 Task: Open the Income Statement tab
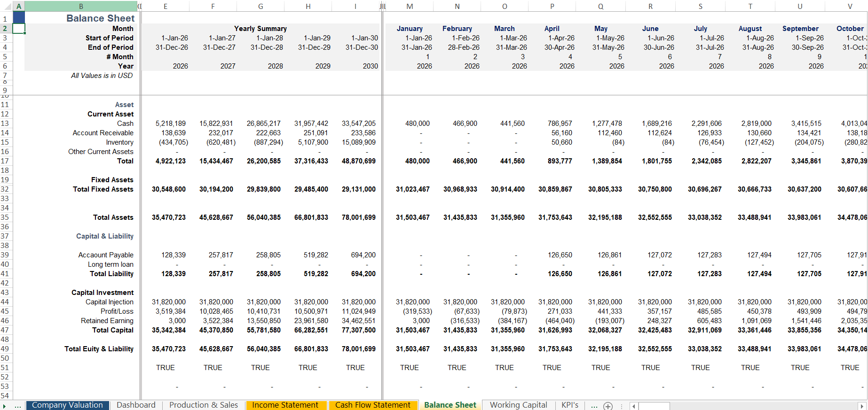tap(285, 405)
